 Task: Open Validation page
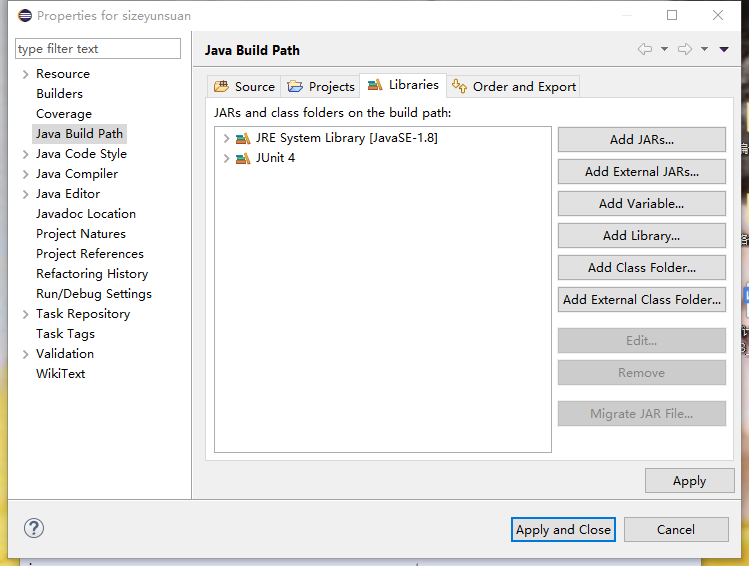click(65, 353)
